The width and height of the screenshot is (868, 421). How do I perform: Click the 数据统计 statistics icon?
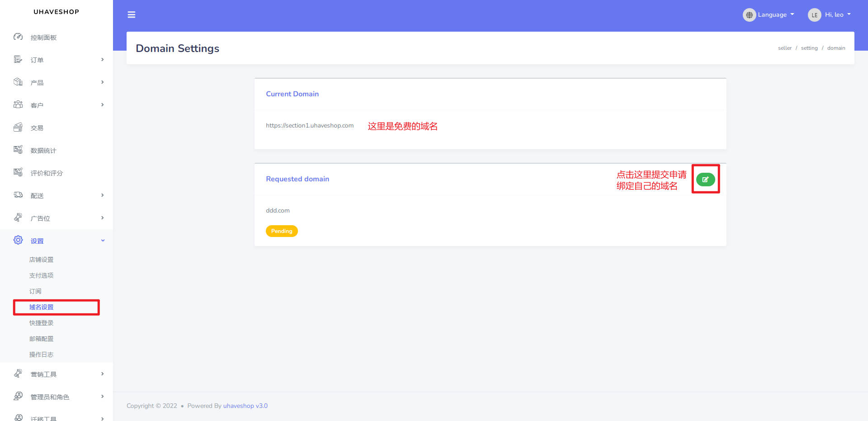[18, 150]
